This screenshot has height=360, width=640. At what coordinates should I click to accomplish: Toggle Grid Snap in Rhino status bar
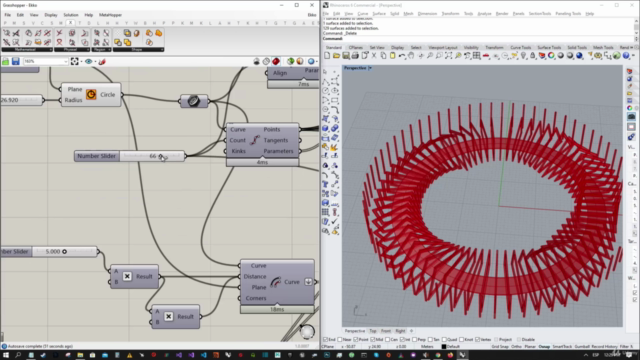pos(500,347)
